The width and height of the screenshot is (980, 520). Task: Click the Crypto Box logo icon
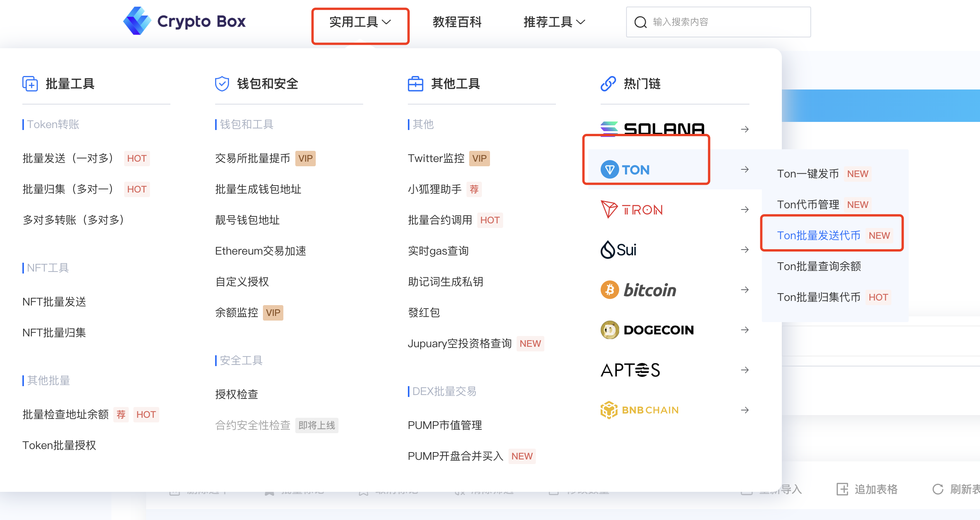click(137, 21)
